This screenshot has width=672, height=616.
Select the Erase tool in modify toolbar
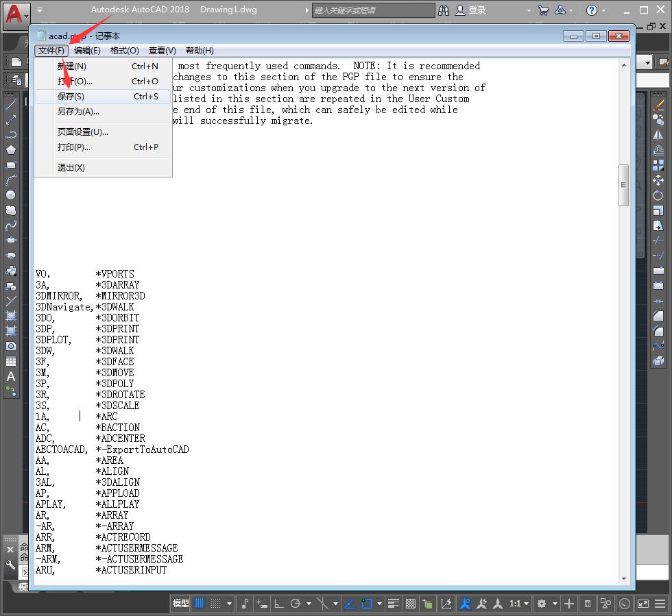[658, 105]
